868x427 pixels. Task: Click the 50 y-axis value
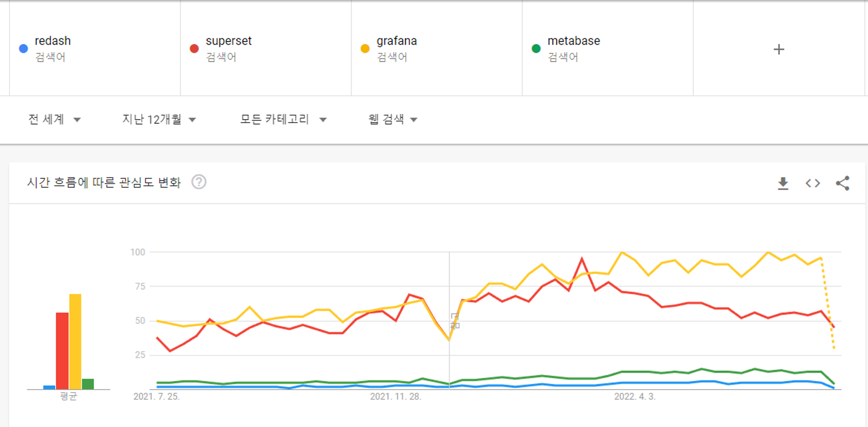pos(140,321)
